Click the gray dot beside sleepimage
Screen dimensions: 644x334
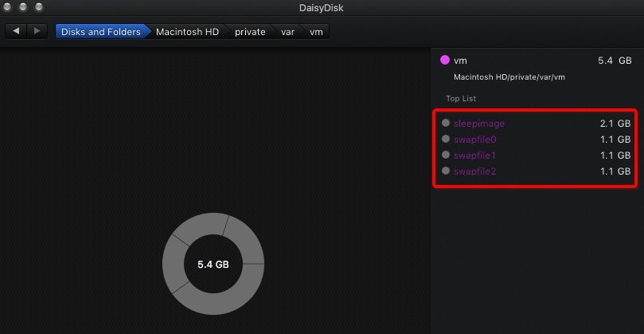[446, 124]
